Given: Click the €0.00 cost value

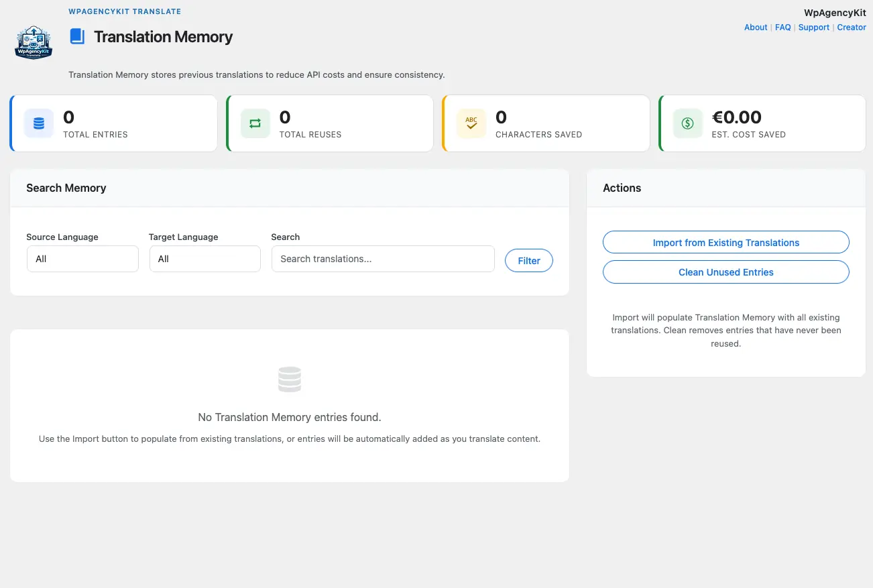Looking at the screenshot, I should pyautogui.click(x=736, y=117).
